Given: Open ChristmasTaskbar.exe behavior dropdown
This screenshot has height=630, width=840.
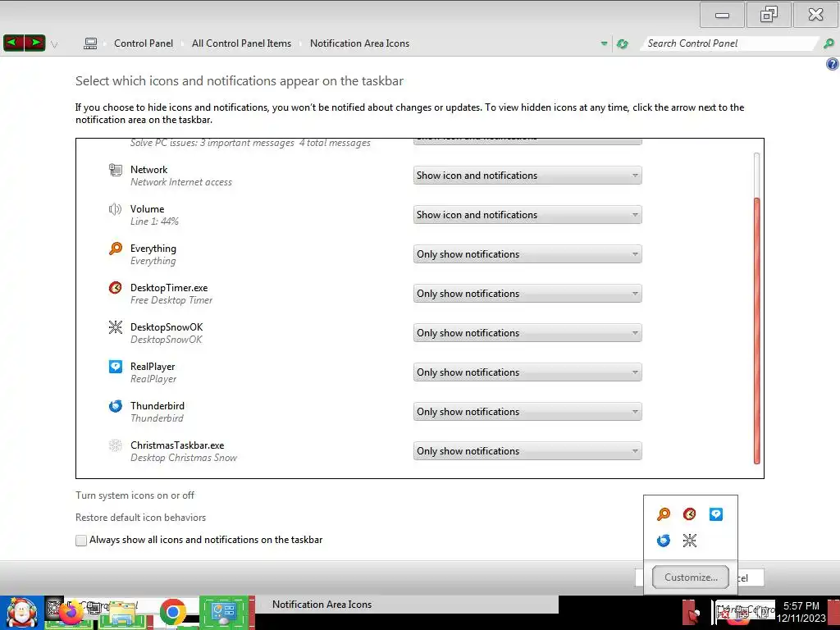Looking at the screenshot, I should click(527, 451).
